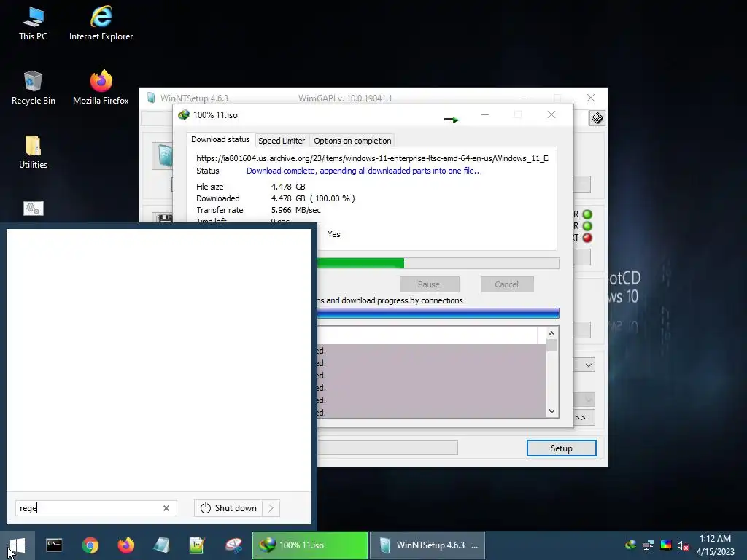
Task: Select the gear settings file on desktop
Action: 33,208
